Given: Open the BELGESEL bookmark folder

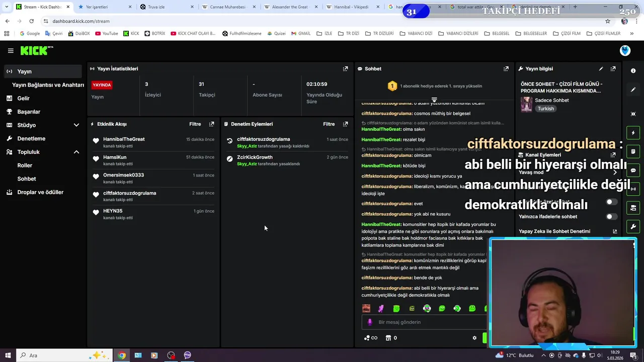Looking at the screenshot, I should point(497,34).
